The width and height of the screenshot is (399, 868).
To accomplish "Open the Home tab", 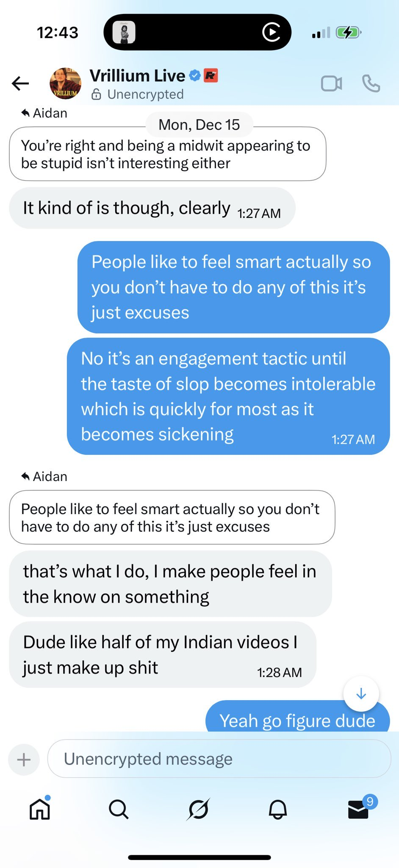I will point(40,809).
